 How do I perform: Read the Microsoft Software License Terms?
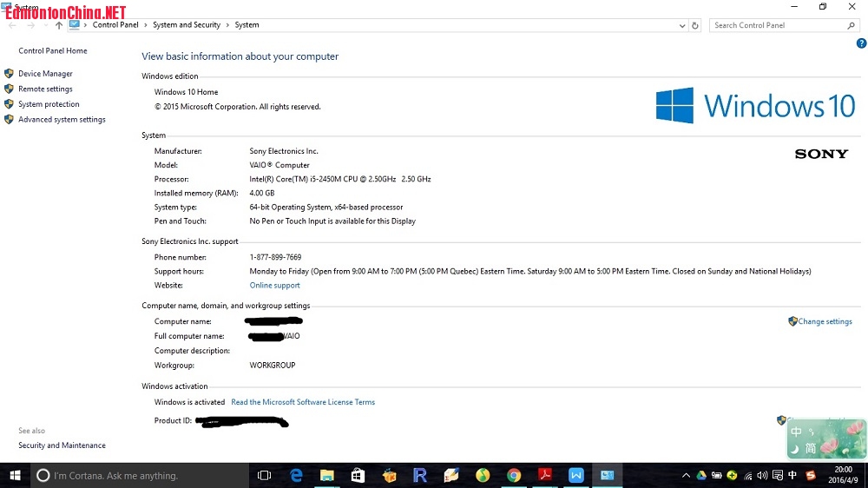pos(303,402)
